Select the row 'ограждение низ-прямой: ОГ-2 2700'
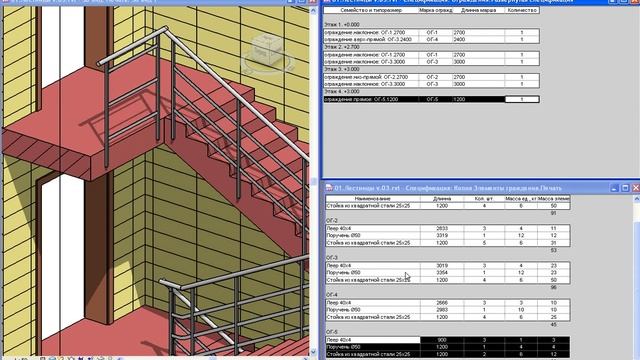 (x=431, y=77)
